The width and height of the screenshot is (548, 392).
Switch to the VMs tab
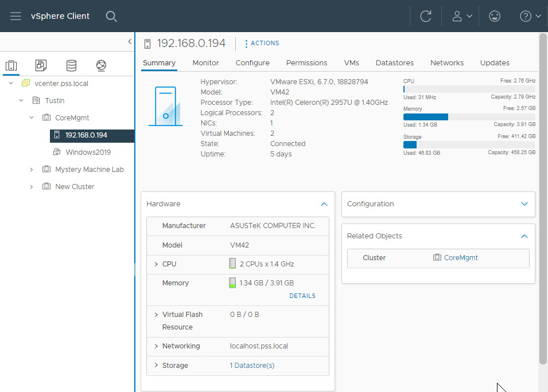point(351,63)
